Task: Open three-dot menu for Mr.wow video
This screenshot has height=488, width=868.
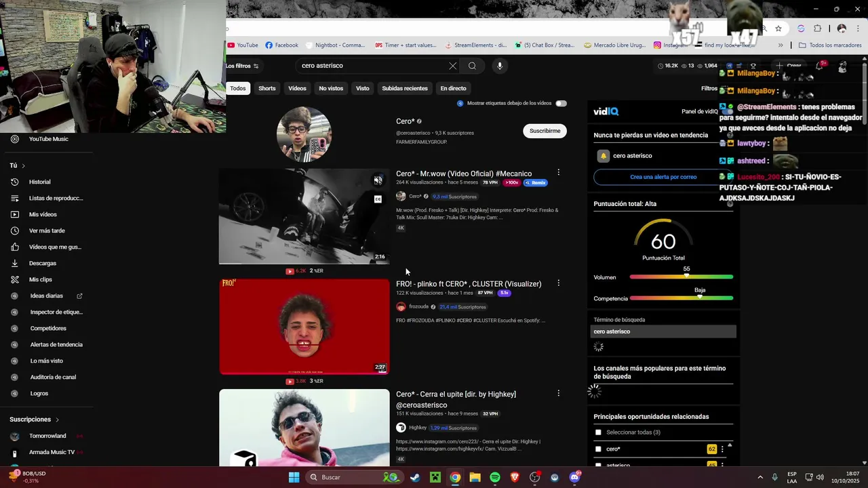Action: point(558,173)
